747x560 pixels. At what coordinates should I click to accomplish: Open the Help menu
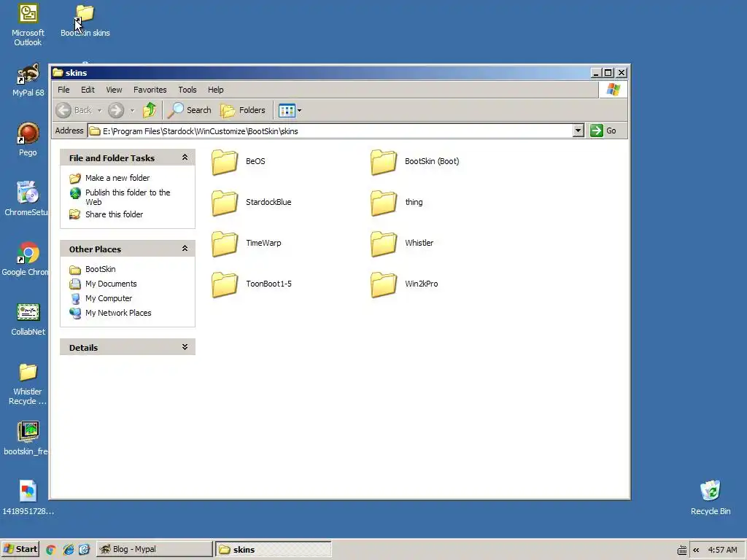(x=215, y=90)
